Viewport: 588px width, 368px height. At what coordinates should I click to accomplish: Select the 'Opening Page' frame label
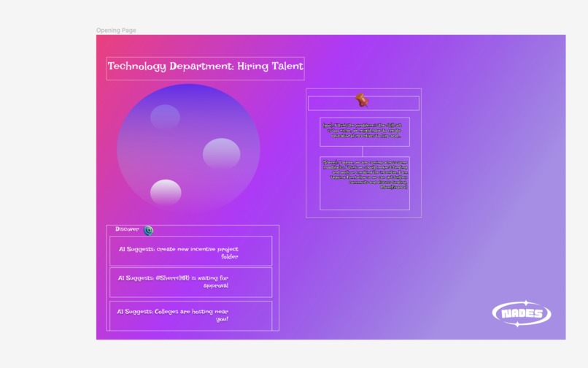pos(116,31)
